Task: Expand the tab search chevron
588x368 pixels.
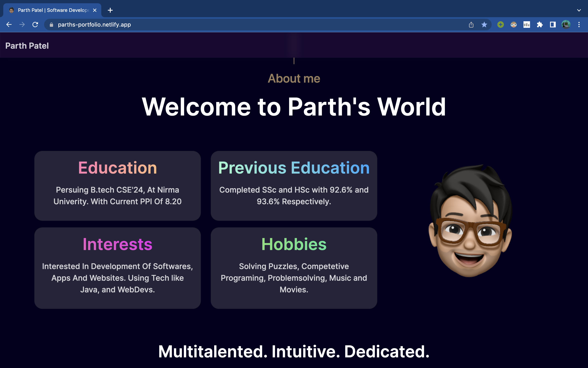Action: click(579, 10)
